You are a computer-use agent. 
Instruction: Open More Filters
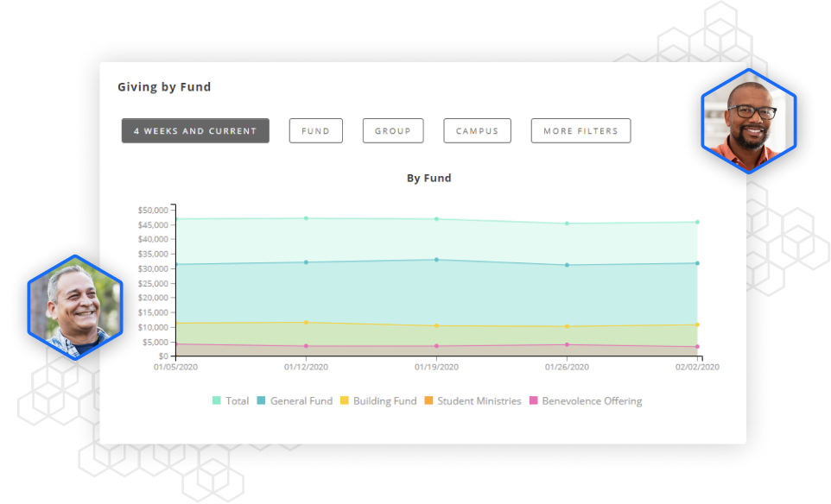[580, 131]
